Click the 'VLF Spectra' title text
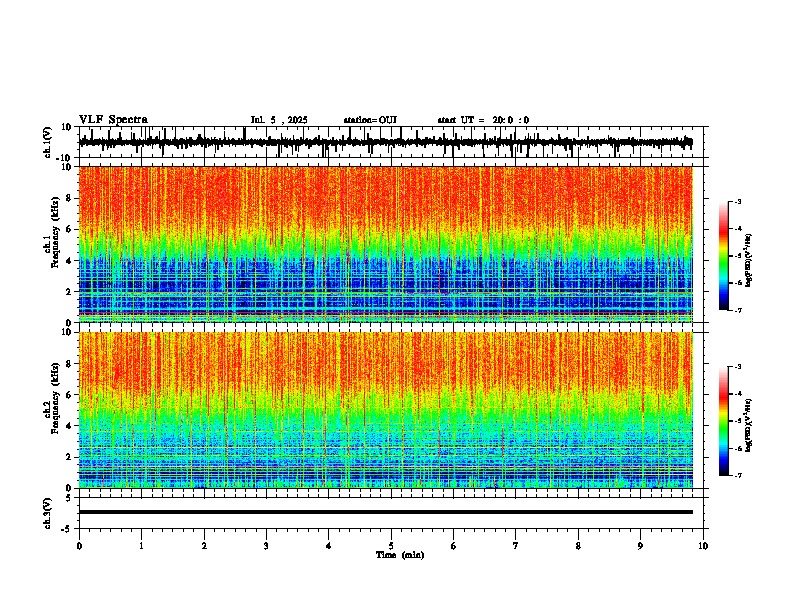 tap(113, 120)
